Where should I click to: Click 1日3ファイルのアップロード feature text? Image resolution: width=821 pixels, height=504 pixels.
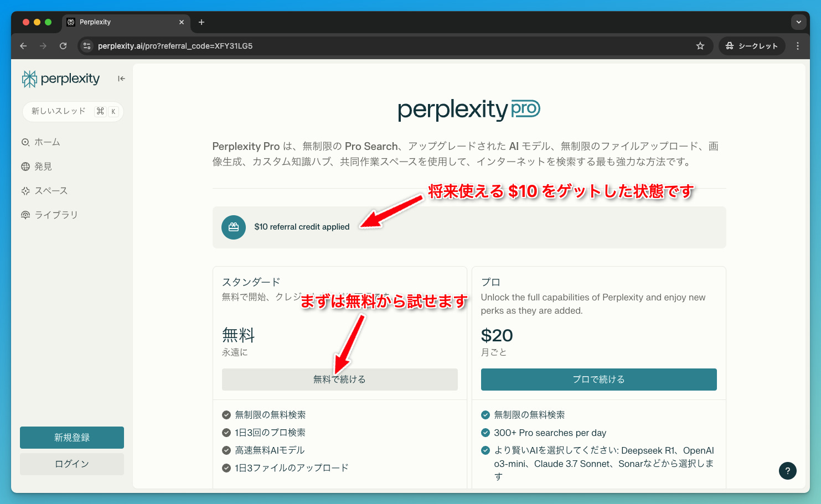pyautogui.click(x=292, y=468)
